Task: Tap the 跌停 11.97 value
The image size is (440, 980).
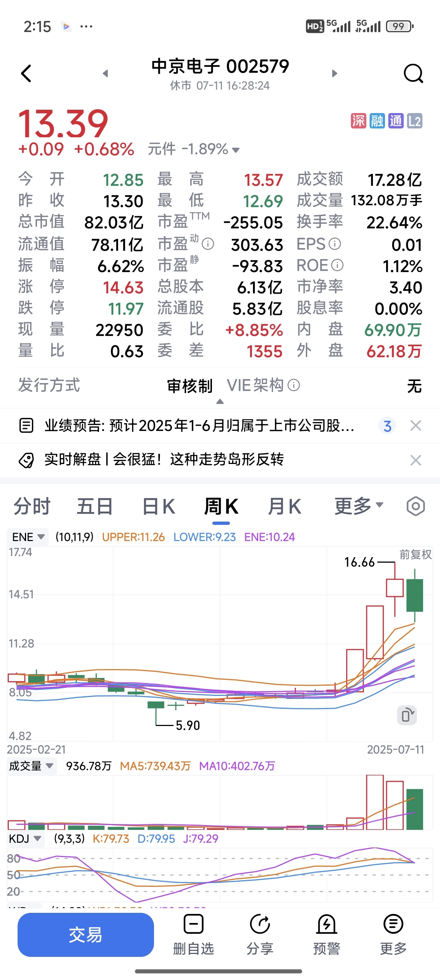Action: (126, 309)
